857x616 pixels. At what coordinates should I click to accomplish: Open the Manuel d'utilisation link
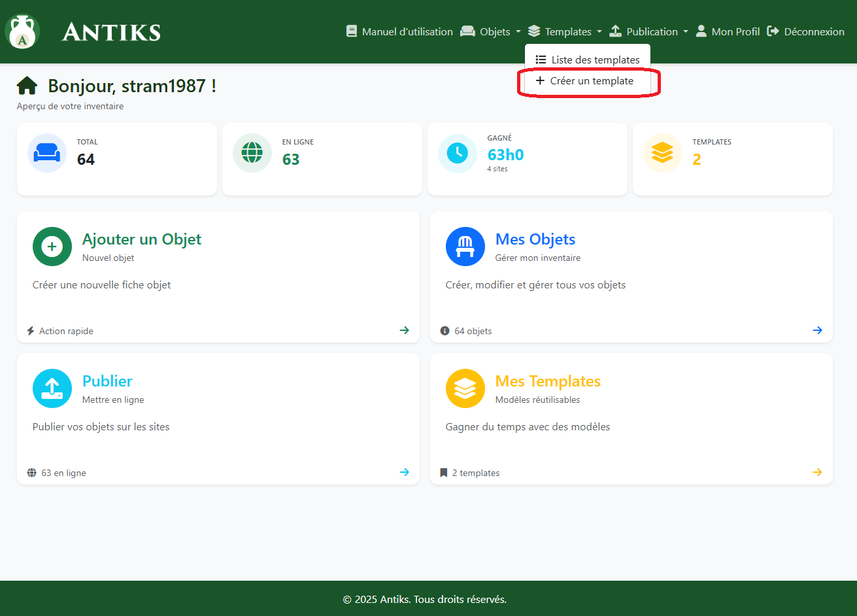(x=399, y=31)
